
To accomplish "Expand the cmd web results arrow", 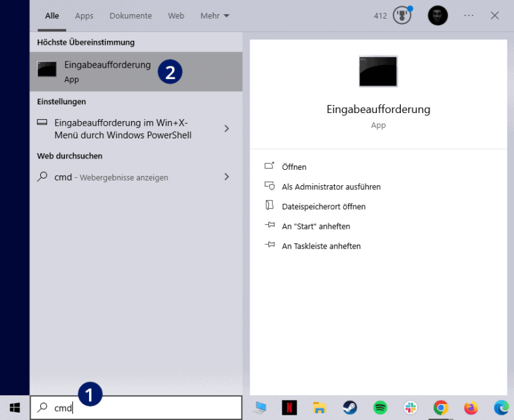I will (x=227, y=177).
